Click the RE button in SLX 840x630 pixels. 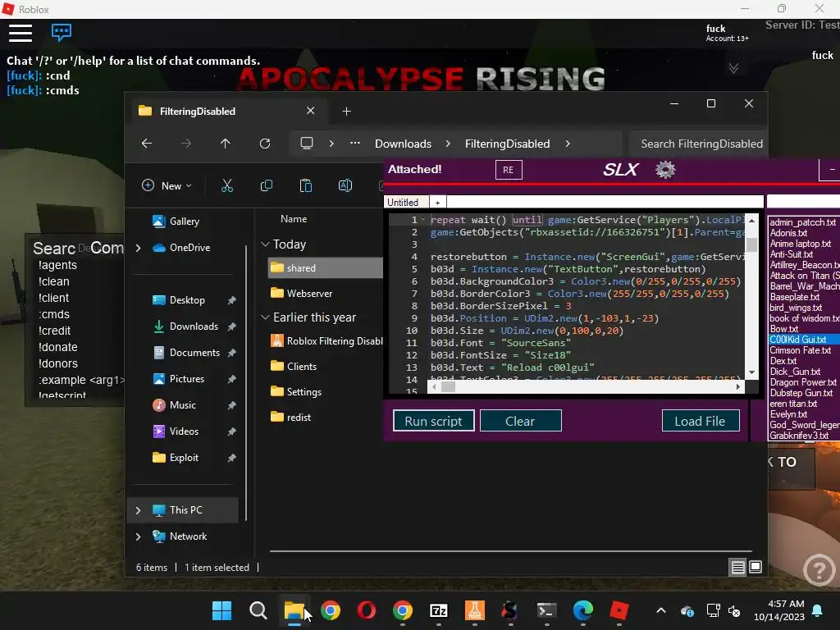[x=509, y=170]
